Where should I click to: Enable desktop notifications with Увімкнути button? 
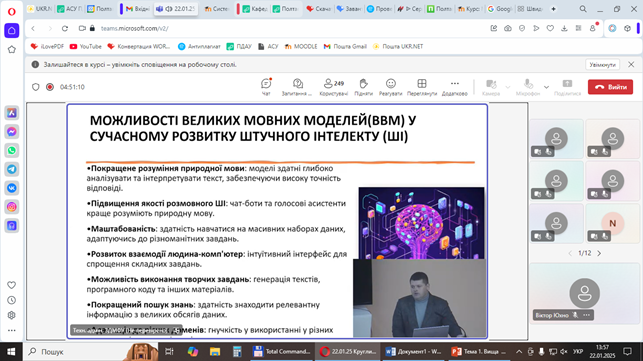point(602,65)
